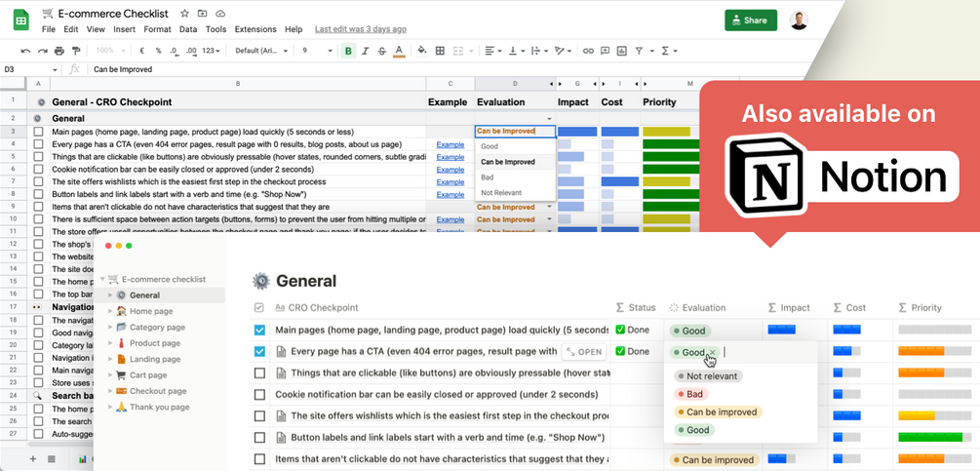Open the zoom level dropdown
The width and height of the screenshot is (980, 471).
click(110, 52)
